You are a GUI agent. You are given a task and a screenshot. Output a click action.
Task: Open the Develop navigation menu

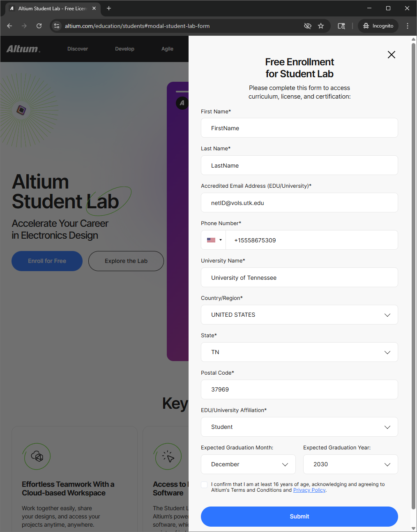(x=124, y=49)
